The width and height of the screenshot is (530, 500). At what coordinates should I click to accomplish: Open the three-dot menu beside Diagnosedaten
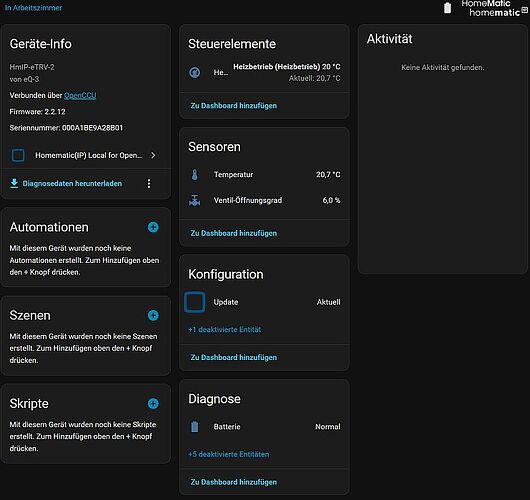(x=149, y=184)
